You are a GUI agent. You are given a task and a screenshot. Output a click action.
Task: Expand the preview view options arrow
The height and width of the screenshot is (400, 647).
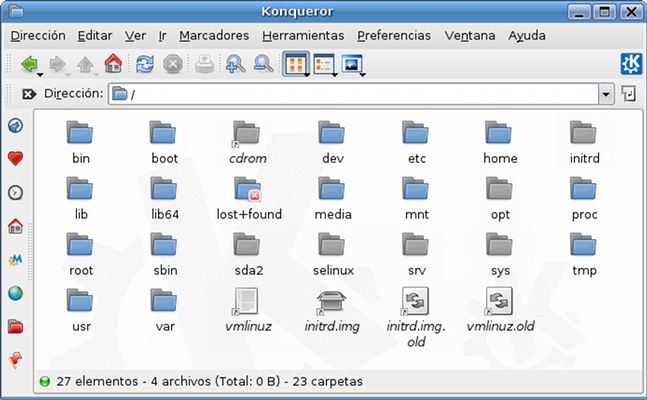pyautogui.click(x=363, y=75)
